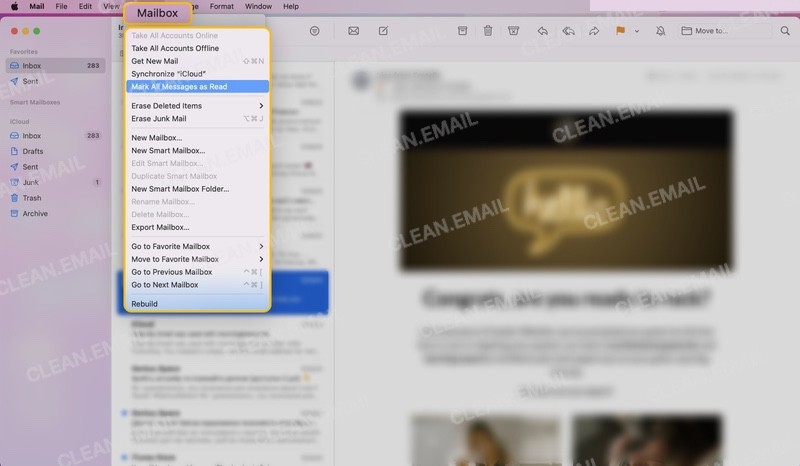The width and height of the screenshot is (800, 466).
Task: Open the Format menu
Action: pos(221,7)
